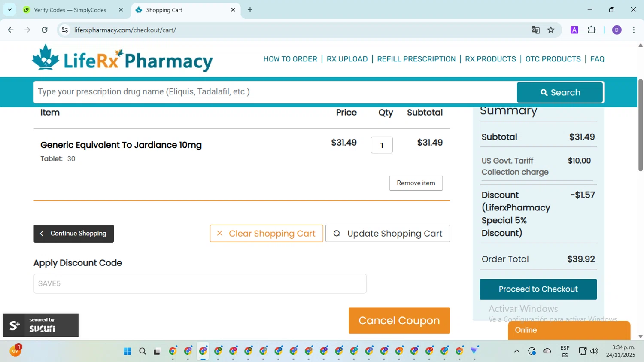Open the REFILL PRESCRIPTION menu link
This screenshot has width=644, height=362.
[x=416, y=59]
